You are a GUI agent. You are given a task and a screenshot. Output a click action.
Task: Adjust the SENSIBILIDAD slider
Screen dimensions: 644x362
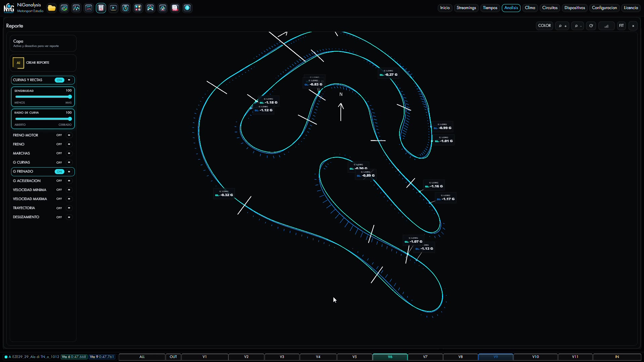pyautogui.click(x=43, y=97)
